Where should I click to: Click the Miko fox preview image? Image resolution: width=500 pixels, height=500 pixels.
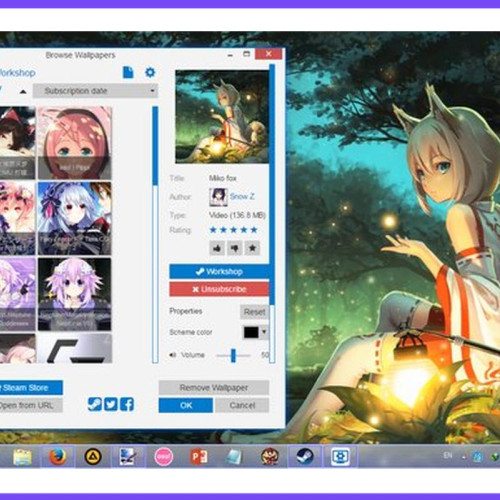coord(222,117)
